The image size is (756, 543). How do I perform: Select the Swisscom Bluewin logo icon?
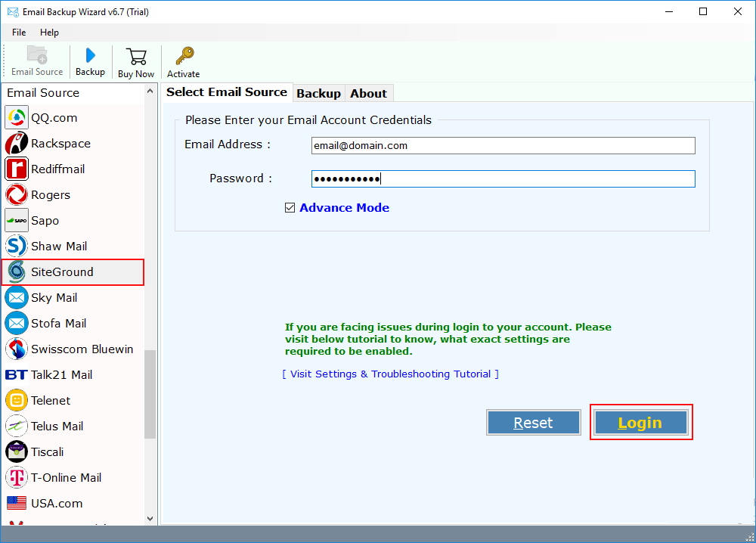(x=17, y=349)
